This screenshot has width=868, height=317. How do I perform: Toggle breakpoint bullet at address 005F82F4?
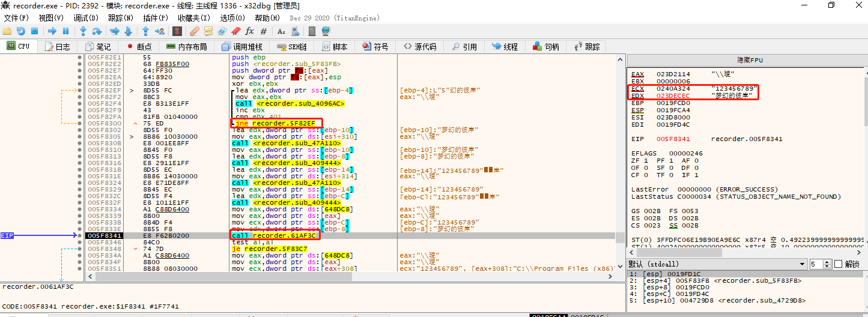click(79, 103)
